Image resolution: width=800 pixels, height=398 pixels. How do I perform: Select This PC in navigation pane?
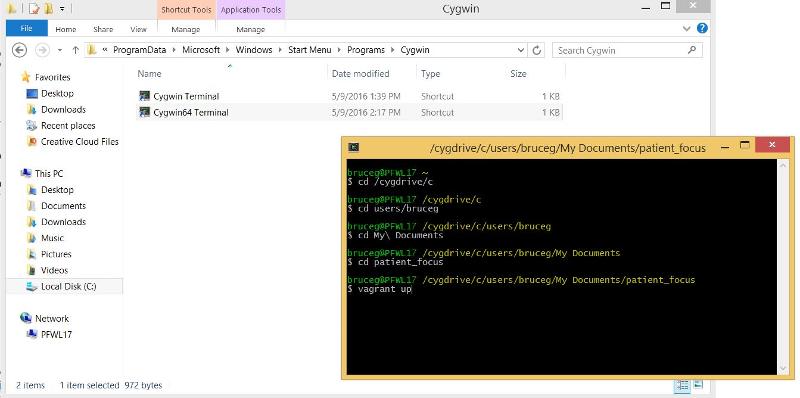[49, 174]
